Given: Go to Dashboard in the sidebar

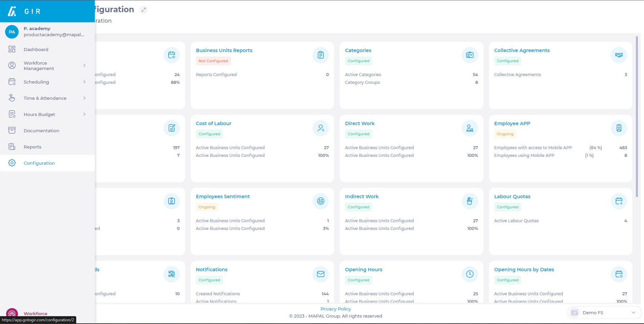Looking at the screenshot, I should [36, 49].
